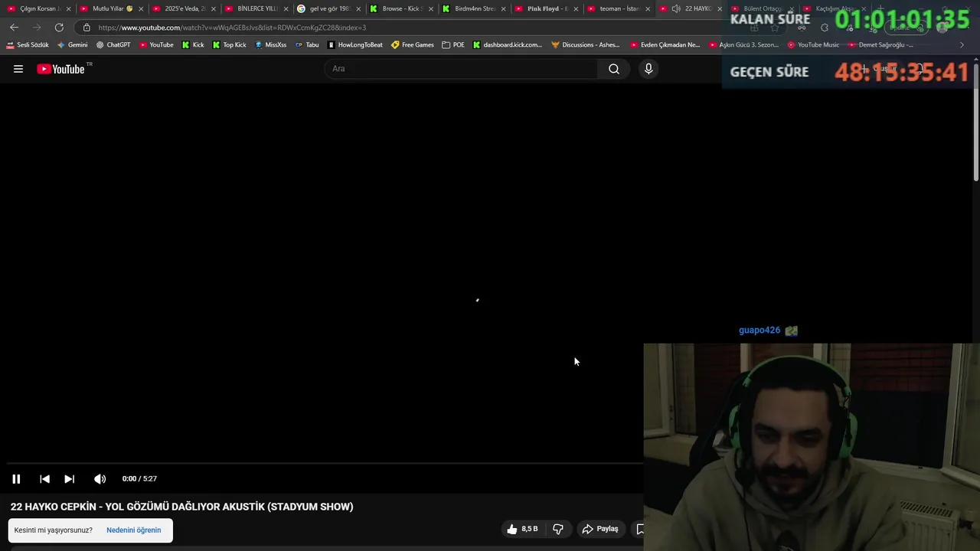Click the YouTube search magnifier button
980x551 pixels.
(614, 69)
